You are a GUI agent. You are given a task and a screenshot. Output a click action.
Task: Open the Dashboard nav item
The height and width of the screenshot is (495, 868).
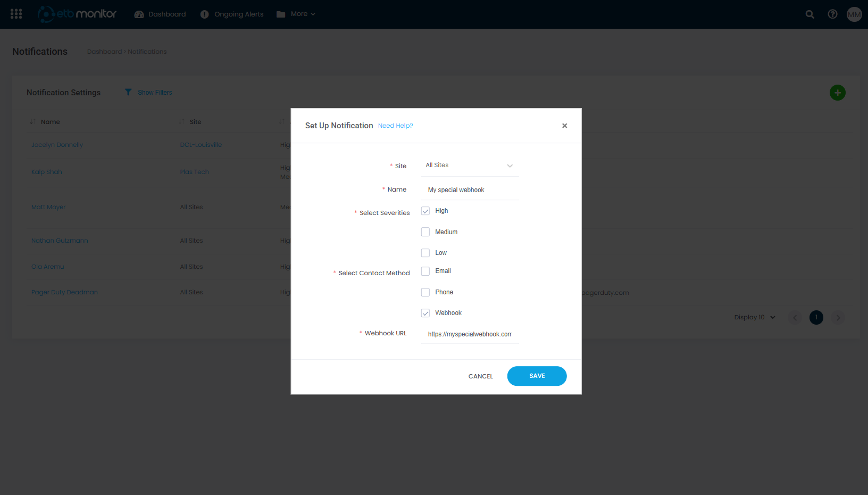tap(160, 14)
